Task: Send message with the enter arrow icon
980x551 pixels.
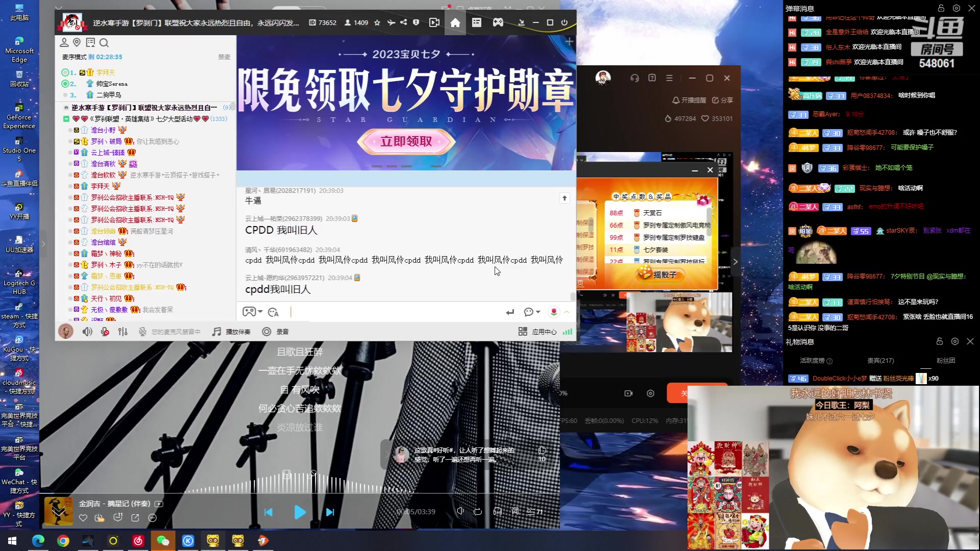Action: pyautogui.click(x=510, y=312)
